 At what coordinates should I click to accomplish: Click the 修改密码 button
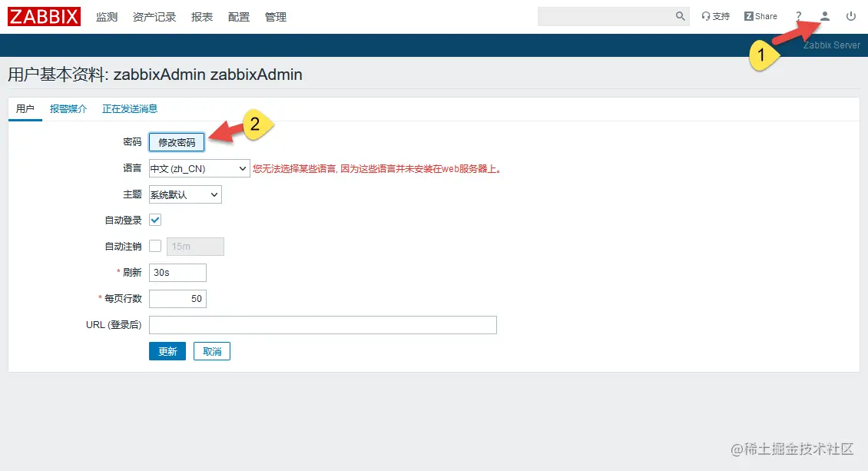point(176,141)
